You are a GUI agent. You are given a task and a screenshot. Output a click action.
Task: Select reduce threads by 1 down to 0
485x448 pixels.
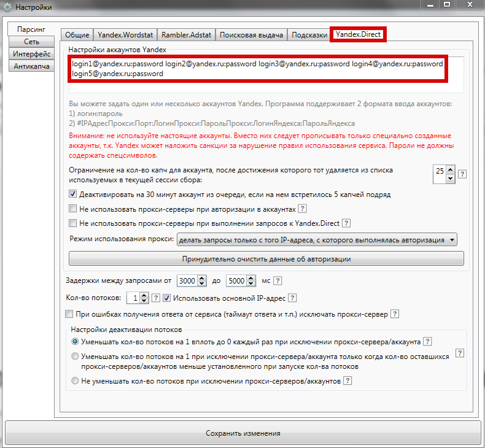point(75,342)
